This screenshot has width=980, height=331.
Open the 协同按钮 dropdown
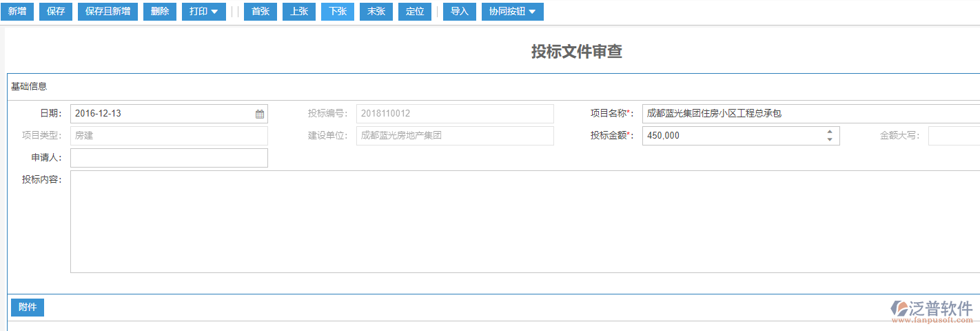(512, 12)
